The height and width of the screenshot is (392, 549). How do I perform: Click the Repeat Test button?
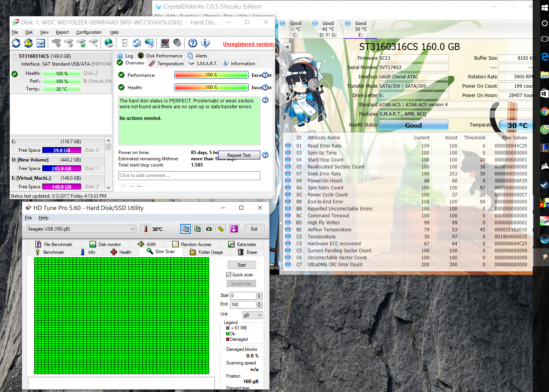[239, 155]
